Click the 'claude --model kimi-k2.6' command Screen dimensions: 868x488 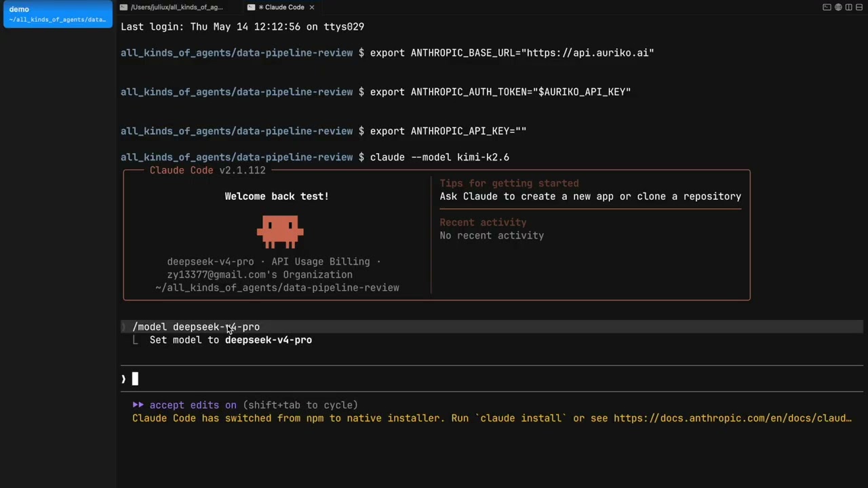coord(439,157)
